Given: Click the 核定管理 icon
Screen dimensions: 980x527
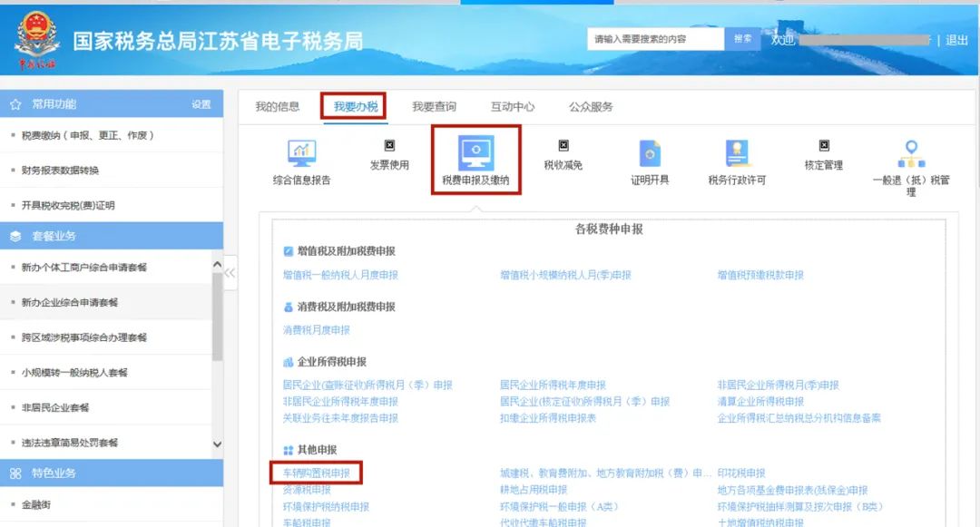Looking at the screenshot, I should coord(824,145).
